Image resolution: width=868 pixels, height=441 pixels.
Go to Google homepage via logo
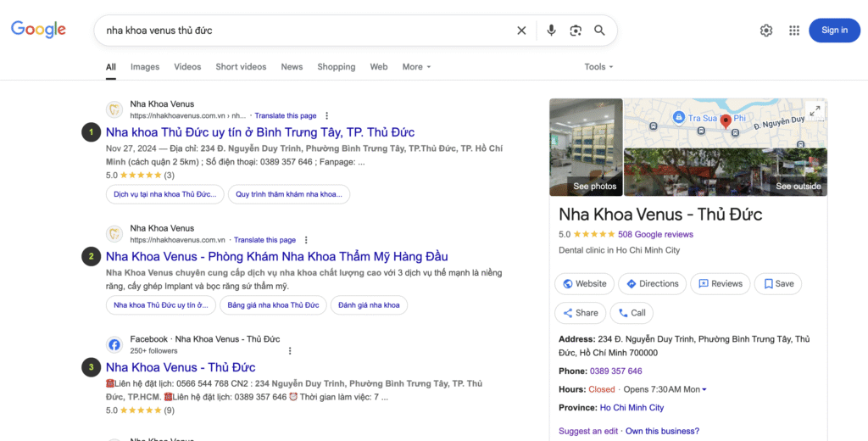[x=38, y=30]
